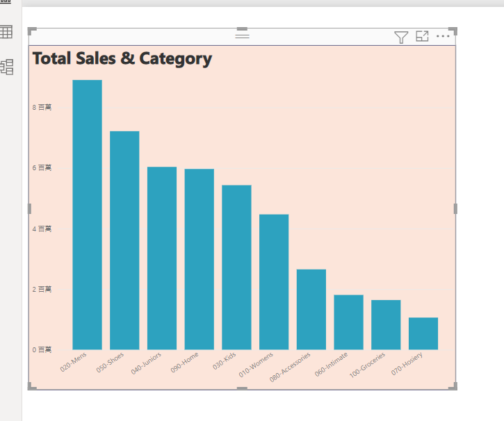This screenshot has height=421, width=504.
Task: Click the bottom-right corner handle of visual
Action: 453,386
